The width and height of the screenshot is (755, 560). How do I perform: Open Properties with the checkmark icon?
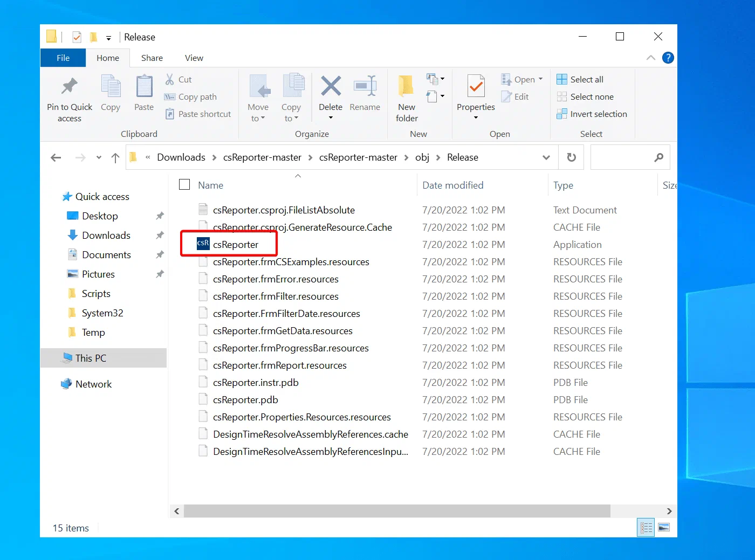(x=476, y=86)
